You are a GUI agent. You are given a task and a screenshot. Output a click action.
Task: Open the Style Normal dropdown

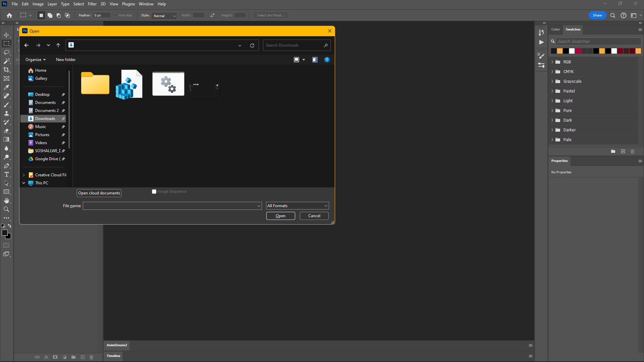click(164, 16)
